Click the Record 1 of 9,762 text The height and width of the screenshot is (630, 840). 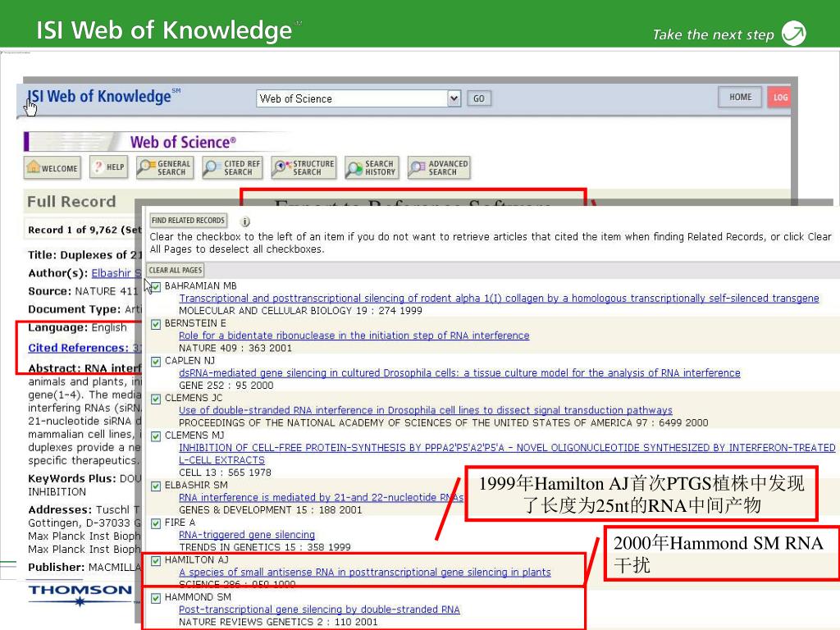pos(84,230)
